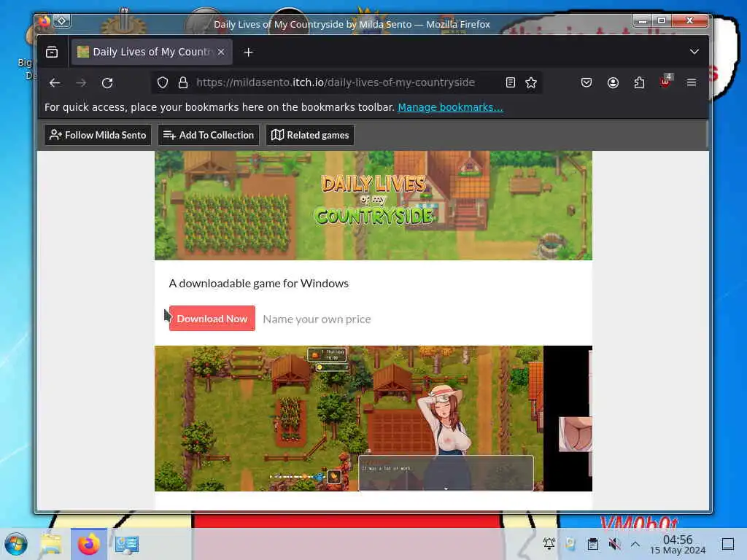Open the Windows Start menu orb
Viewport: 747px width, 560px height.
click(x=16, y=544)
